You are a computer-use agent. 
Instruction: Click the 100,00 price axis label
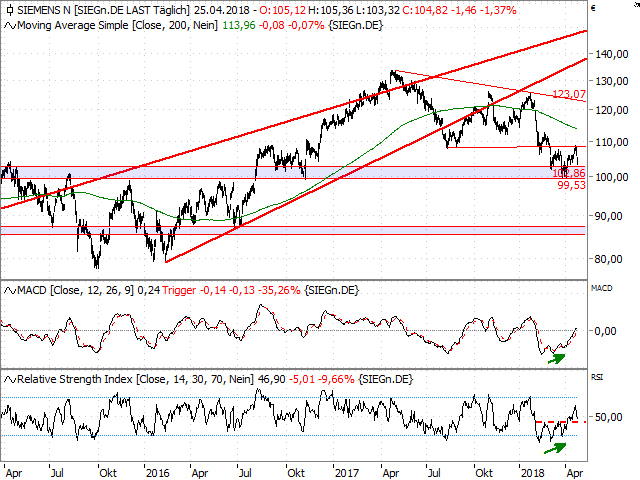612,177
